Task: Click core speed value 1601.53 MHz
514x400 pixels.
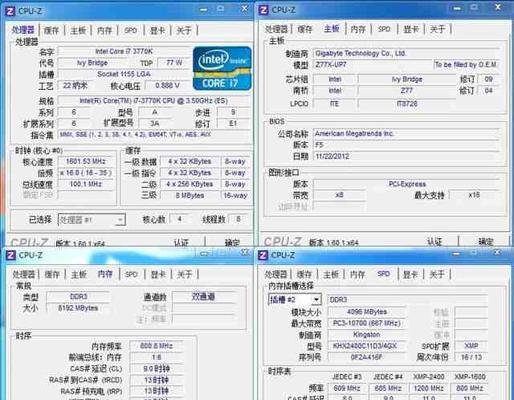Action: point(86,162)
